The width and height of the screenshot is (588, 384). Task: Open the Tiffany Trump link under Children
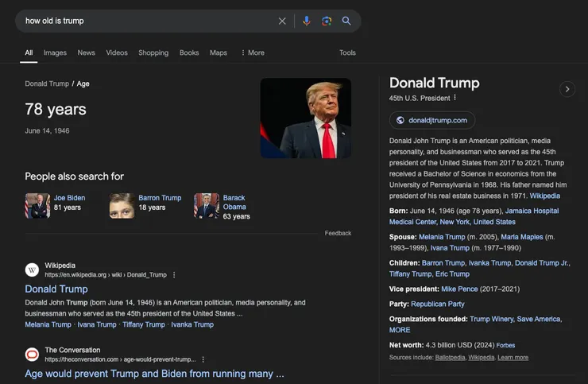click(410, 274)
